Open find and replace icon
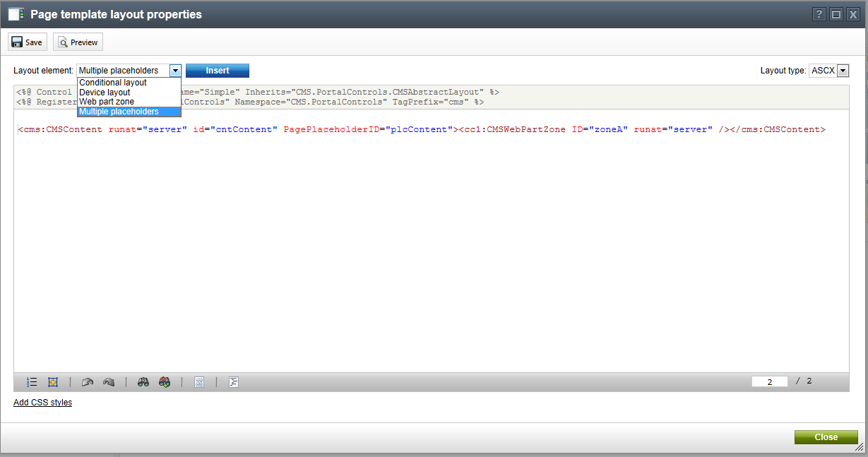This screenshot has width=868, height=457. [165, 382]
